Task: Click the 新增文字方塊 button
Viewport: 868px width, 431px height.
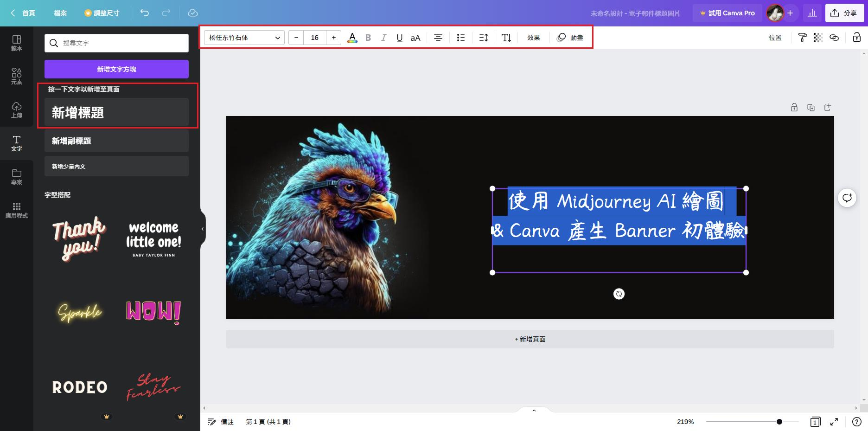Action: pos(116,69)
